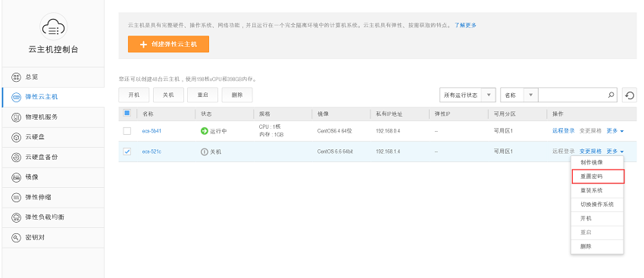This screenshot has width=644, height=278.
Task: Click the 密钥对 key pair sidebar icon
Action: point(16,237)
